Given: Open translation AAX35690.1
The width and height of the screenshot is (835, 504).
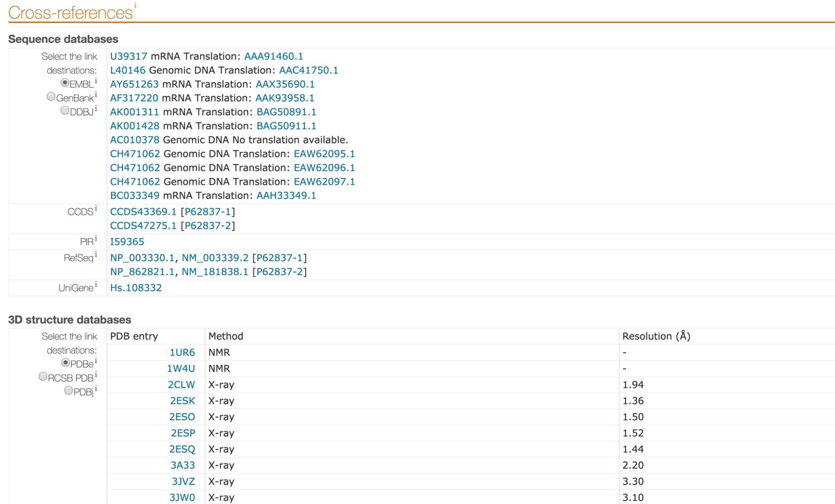Looking at the screenshot, I should [x=285, y=84].
